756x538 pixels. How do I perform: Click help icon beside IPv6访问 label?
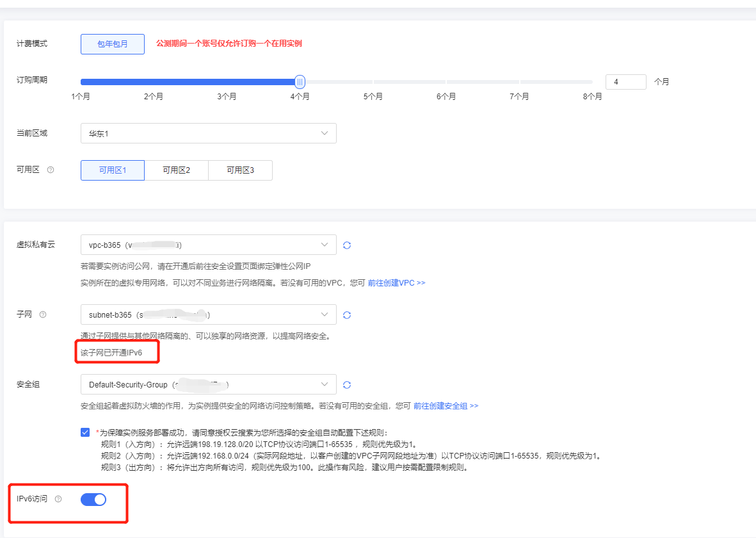[58, 499]
